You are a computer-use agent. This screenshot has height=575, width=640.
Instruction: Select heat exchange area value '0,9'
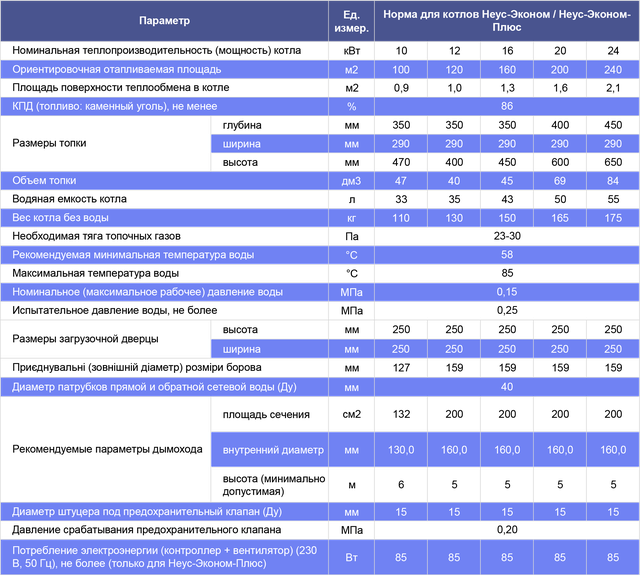(401, 88)
